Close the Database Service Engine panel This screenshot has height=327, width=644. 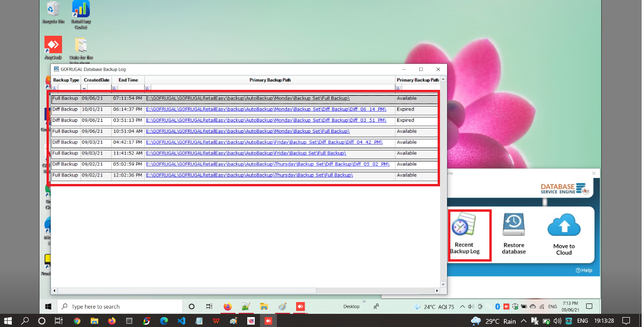[x=594, y=173]
